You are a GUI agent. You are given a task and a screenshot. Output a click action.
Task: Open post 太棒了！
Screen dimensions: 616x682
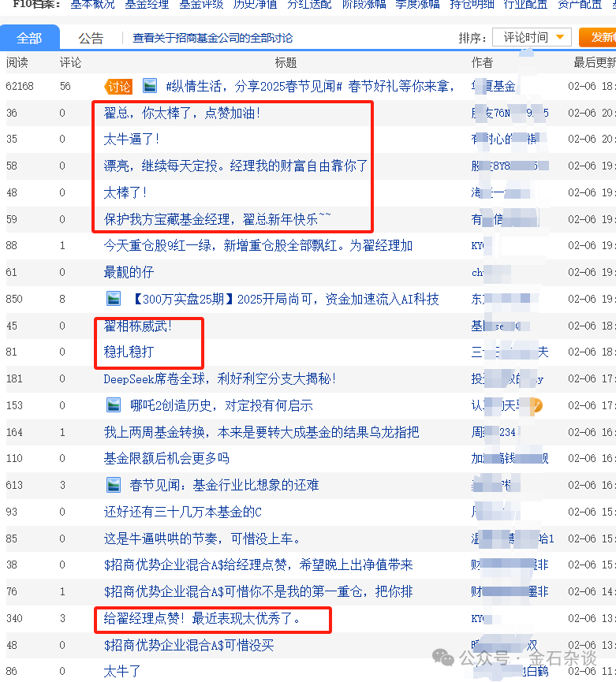(125, 192)
